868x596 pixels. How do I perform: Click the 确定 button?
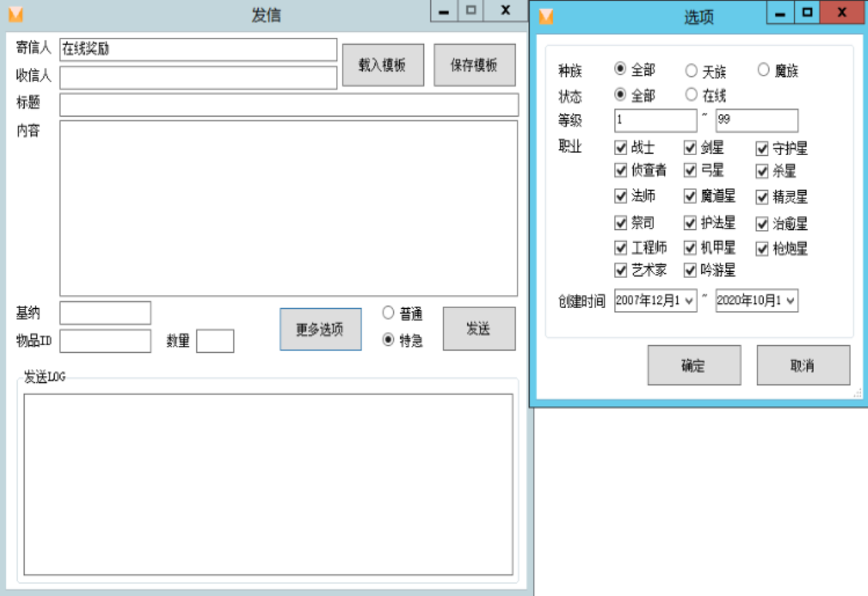(693, 365)
